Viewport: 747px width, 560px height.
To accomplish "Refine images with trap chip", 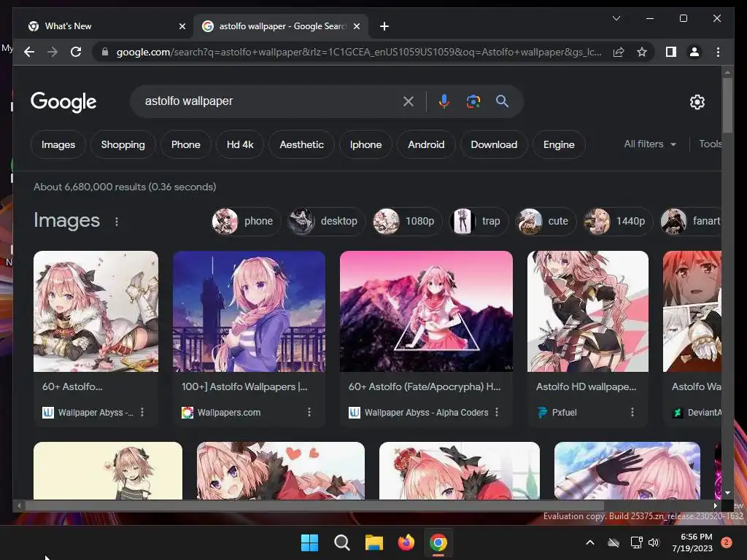I will (479, 221).
